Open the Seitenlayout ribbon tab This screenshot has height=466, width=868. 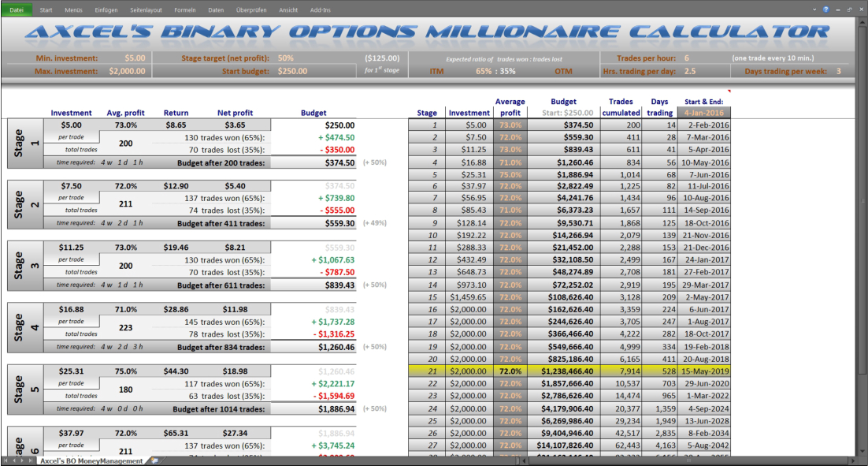tap(145, 9)
